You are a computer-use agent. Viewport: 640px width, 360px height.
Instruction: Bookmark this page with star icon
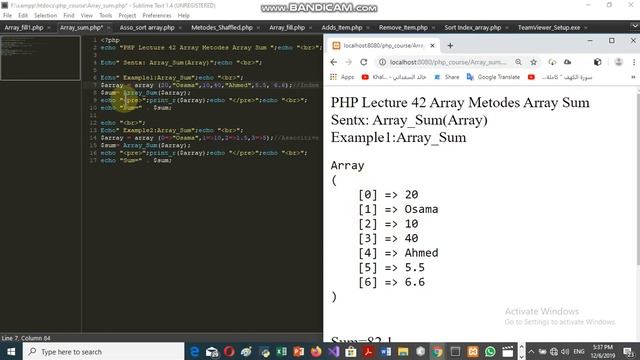tap(533, 62)
